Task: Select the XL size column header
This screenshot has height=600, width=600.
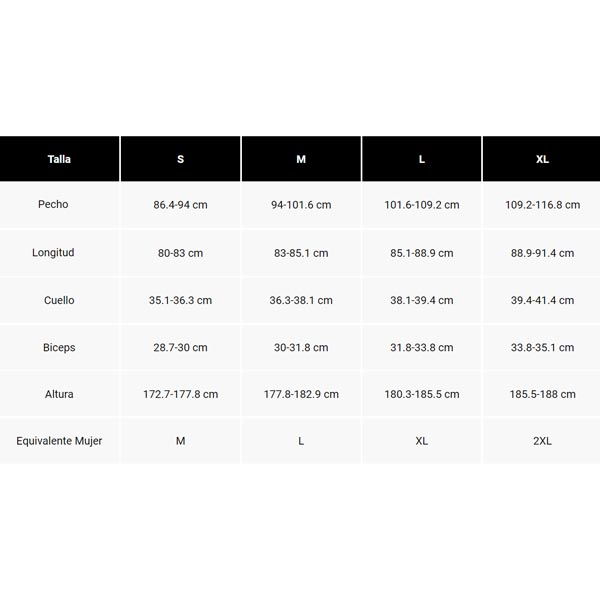Action: point(542,159)
